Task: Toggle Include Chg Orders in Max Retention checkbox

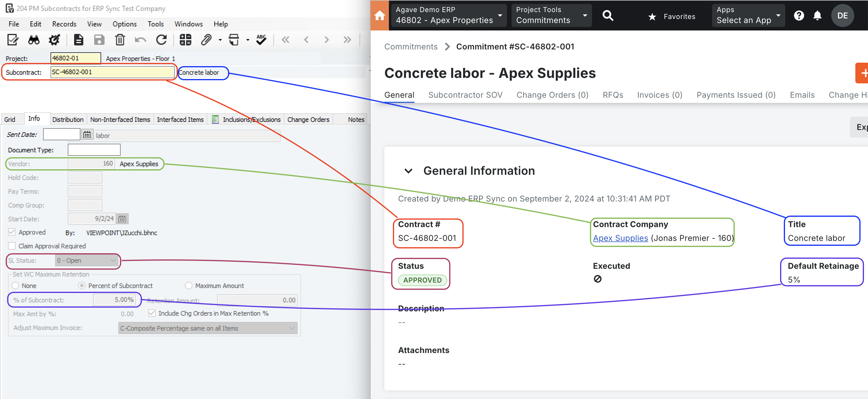Action: (x=152, y=313)
